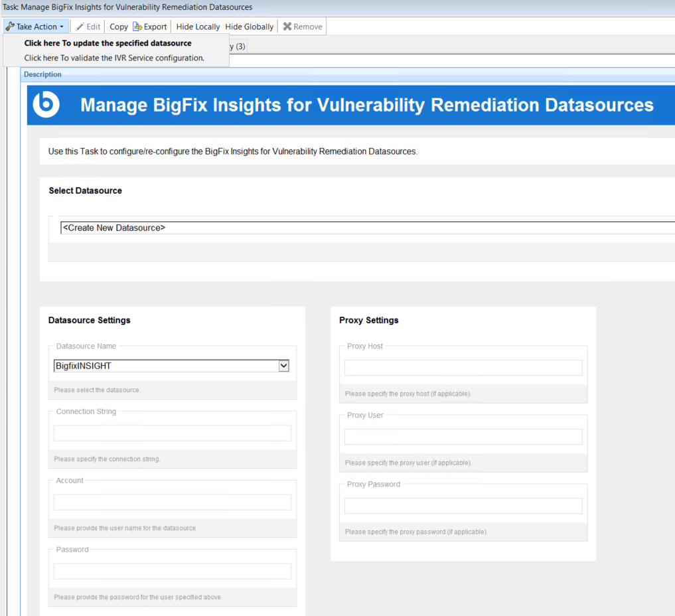The image size is (675, 616).
Task: Focus the Account text field
Action: 172,502
